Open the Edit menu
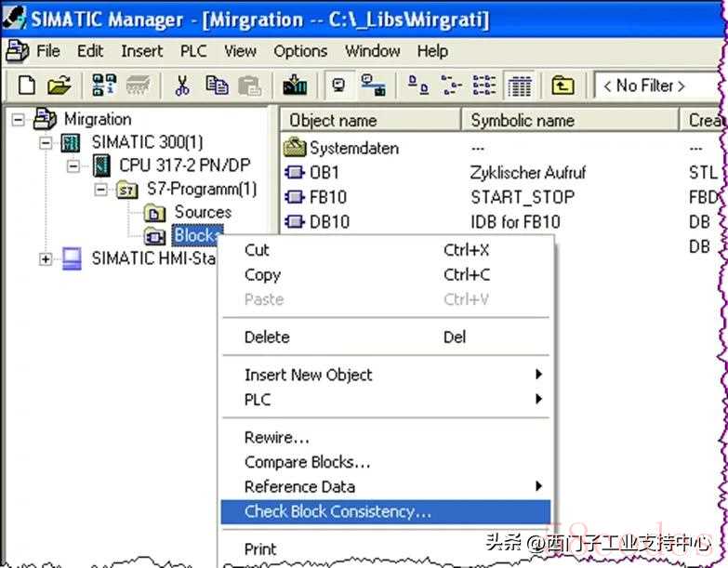 pyautogui.click(x=90, y=51)
